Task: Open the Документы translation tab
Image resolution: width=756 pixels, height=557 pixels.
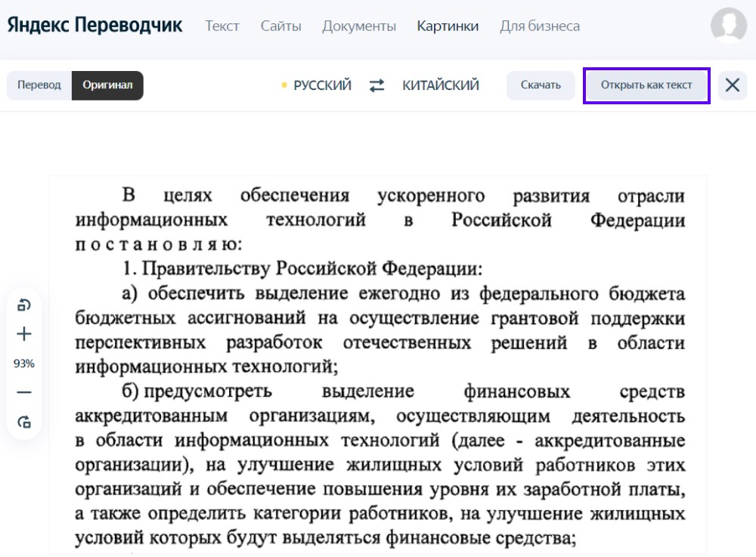Action: tap(358, 26)
